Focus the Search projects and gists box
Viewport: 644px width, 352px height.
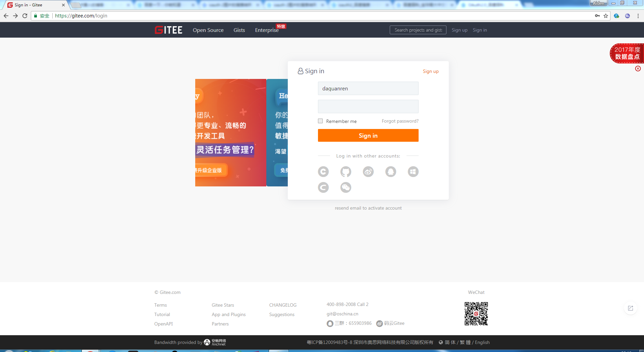(x=418, y=30)
